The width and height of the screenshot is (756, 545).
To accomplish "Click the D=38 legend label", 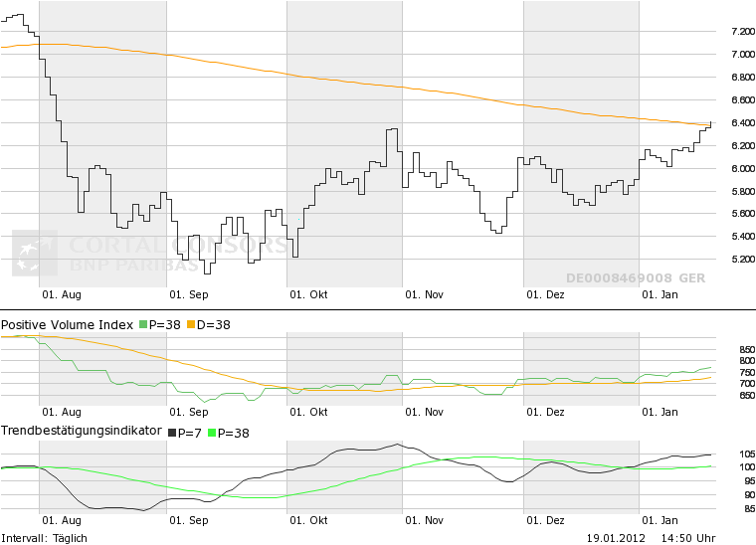I will pyautogui.click(x=214, y=325).
